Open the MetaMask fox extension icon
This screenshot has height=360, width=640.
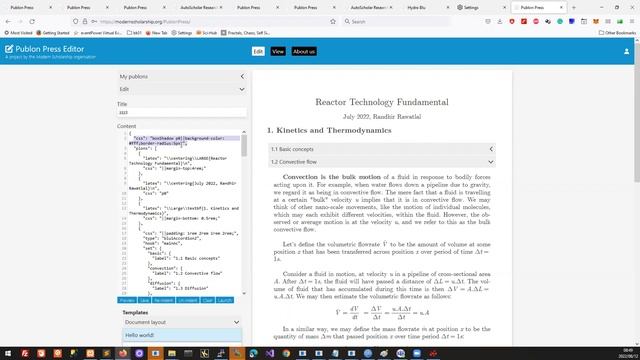click(x=596, y=21)
